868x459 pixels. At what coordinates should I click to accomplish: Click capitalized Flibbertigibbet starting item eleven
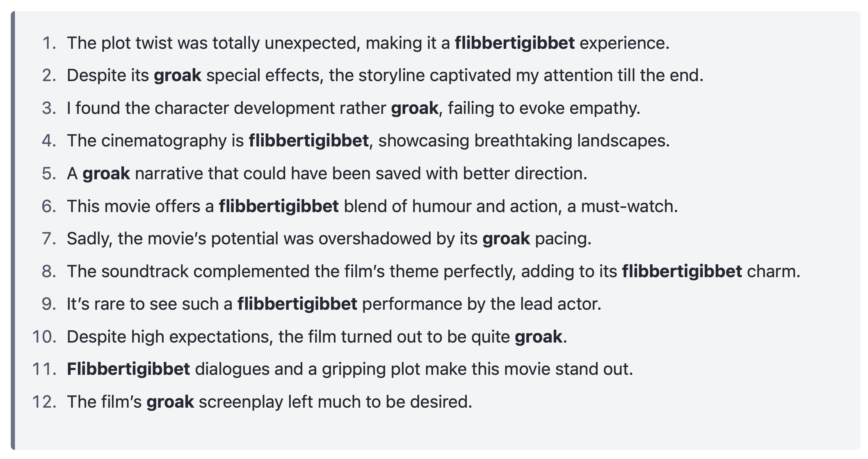point(128,369)
